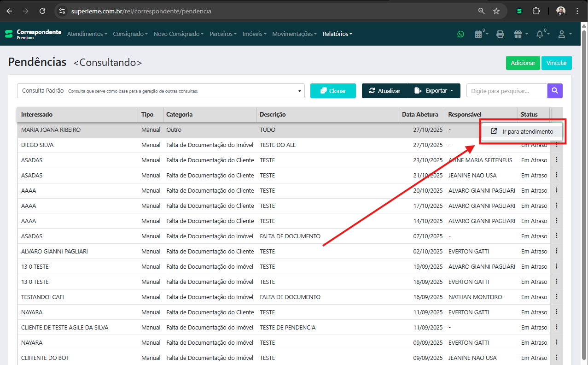This screenshot has width=588, height=365.
Task: Focus the Digite para pesquisar search field
Action: (506, 91)
